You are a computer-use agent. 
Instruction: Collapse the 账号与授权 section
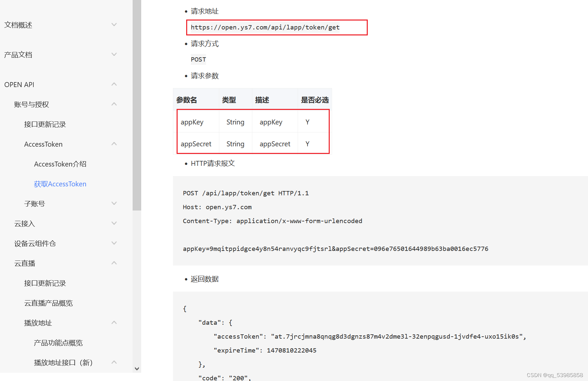pos(114,104)
